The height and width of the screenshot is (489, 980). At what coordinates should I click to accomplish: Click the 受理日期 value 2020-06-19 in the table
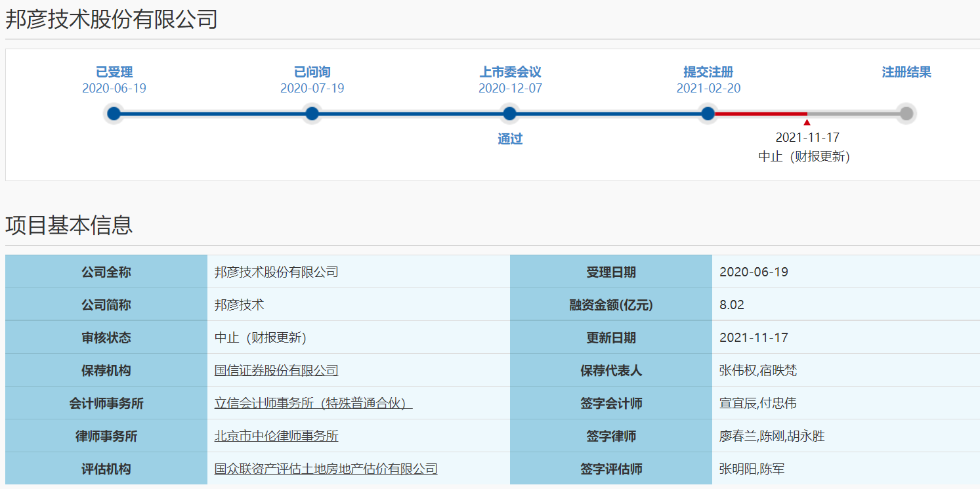[x=754, y=272]
